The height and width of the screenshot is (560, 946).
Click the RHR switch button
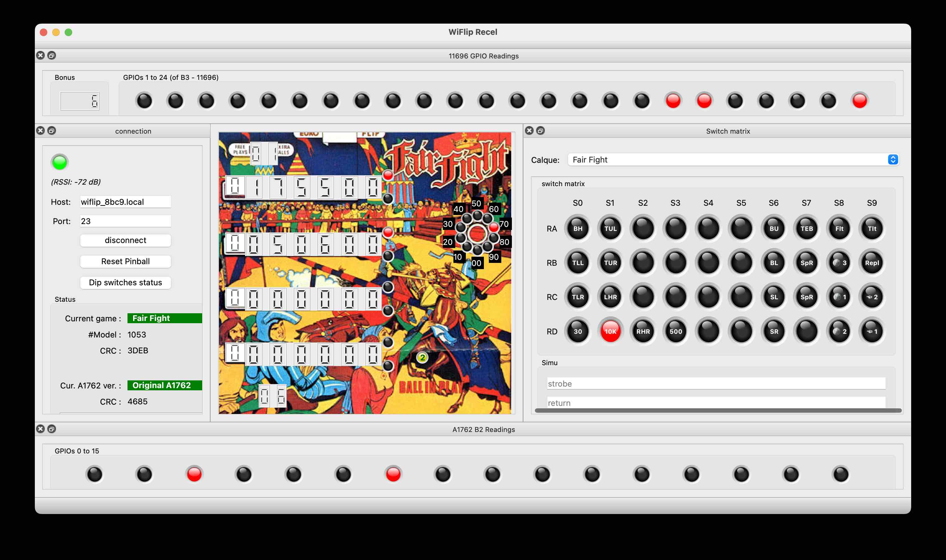tap(643, 331)
